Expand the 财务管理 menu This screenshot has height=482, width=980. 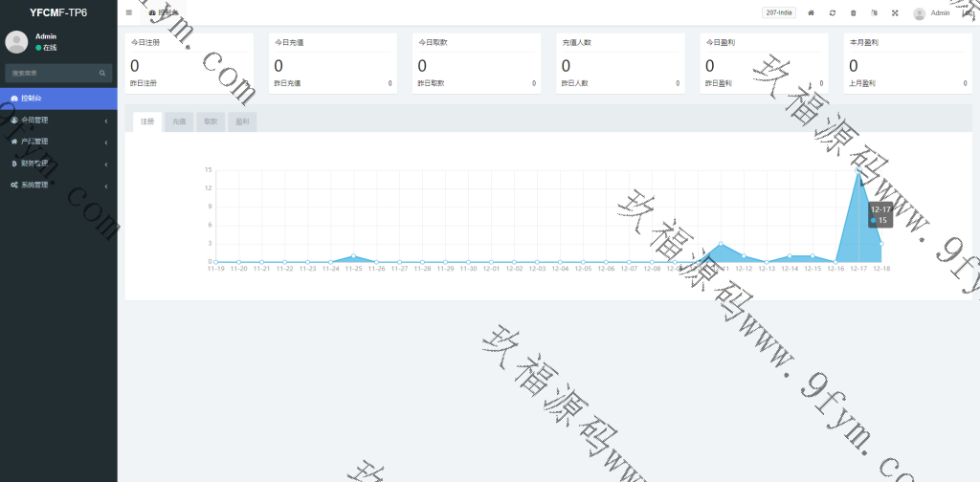pyautogui.click(x=57, y=164)
